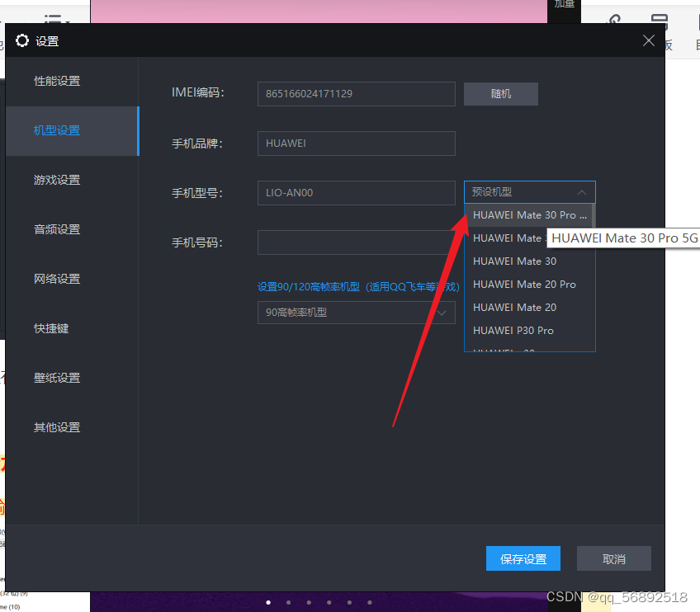Click the 手机品牌 HUAWEI input field
Screen dimensions: 700x612
pyautogui.click(x=357, y=144)
